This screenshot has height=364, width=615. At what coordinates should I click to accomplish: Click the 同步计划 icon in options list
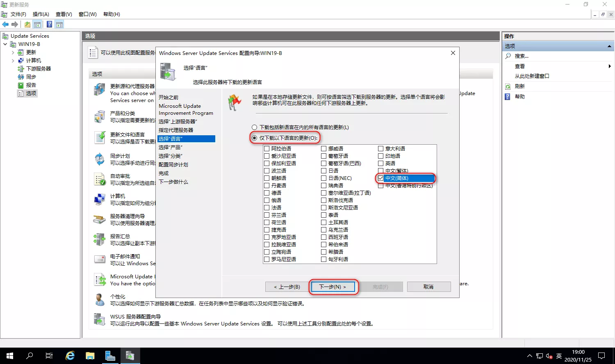(100, 159)
